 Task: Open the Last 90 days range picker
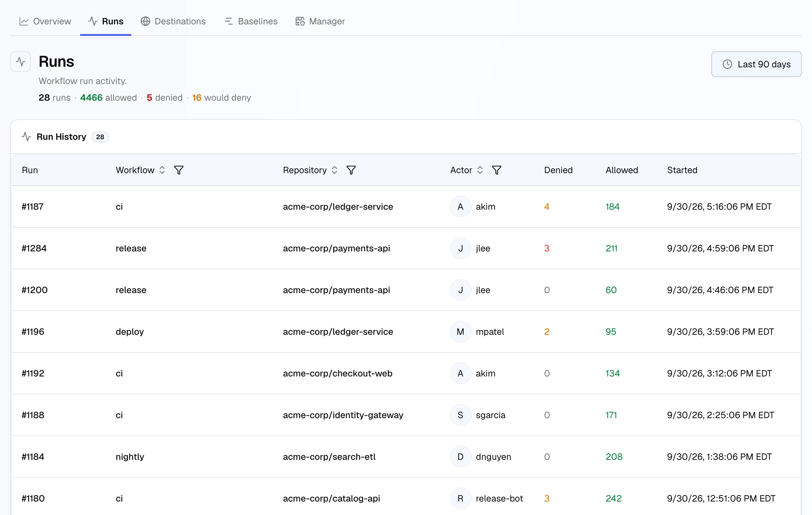756,64
